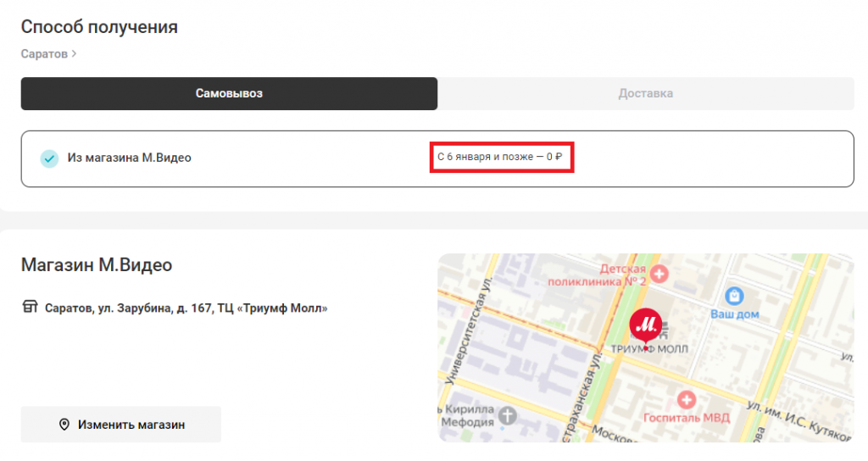Click the 'Госпиталь МВД' label on map
Viewport: 868px width, 461px height.
pos(687,418)
